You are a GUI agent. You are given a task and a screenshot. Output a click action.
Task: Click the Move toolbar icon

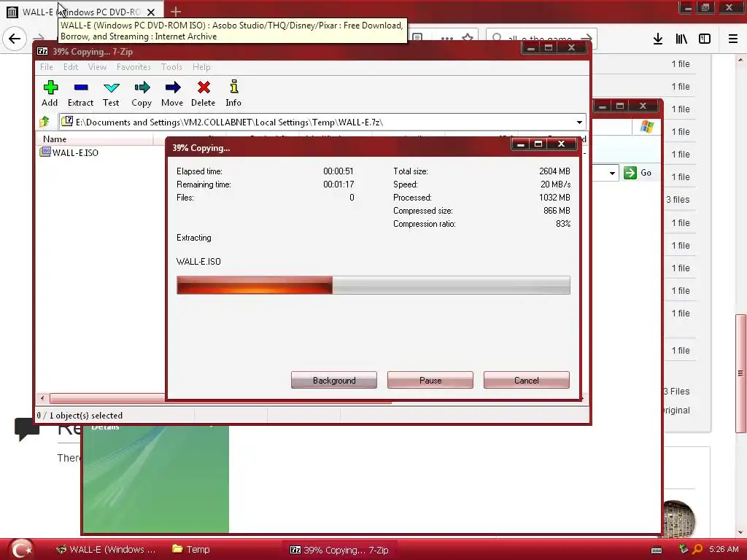[172, 93]
